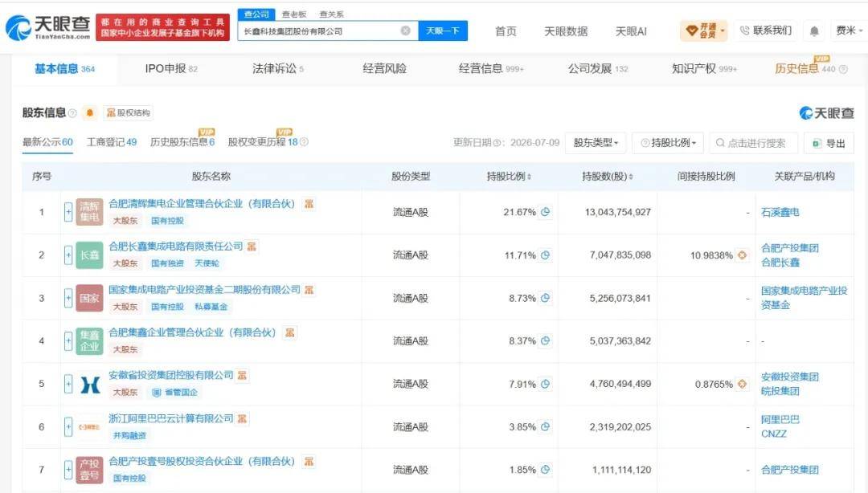Screen dimensions: 868x493
Task: Expand row 4 shareholder details
Action: 68,340
